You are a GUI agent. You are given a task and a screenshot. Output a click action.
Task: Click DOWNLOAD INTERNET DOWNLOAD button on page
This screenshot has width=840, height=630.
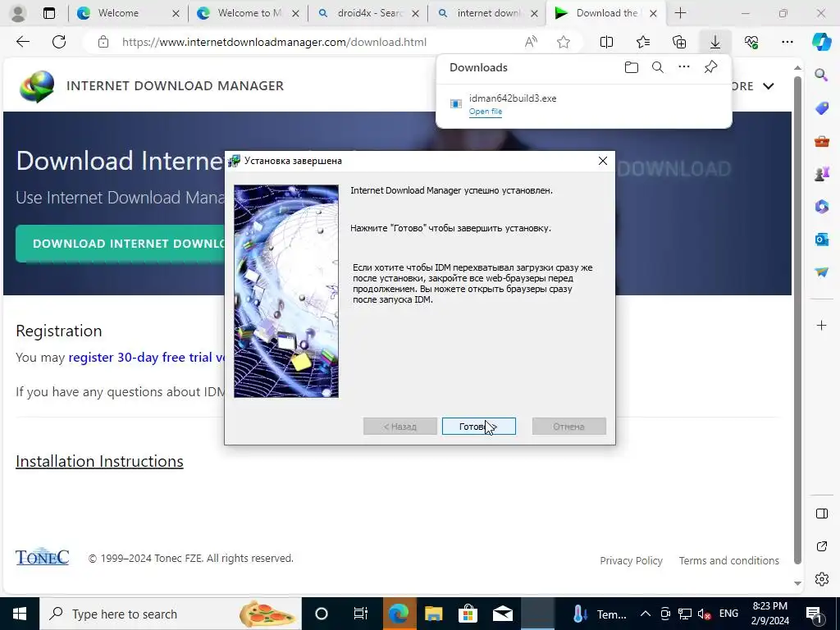(x=121, y=244)
